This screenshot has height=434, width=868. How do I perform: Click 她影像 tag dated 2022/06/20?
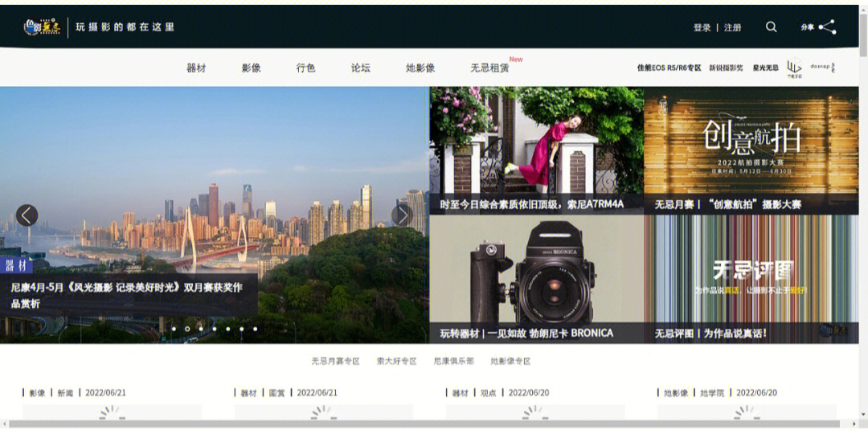[x=676, y=393]
